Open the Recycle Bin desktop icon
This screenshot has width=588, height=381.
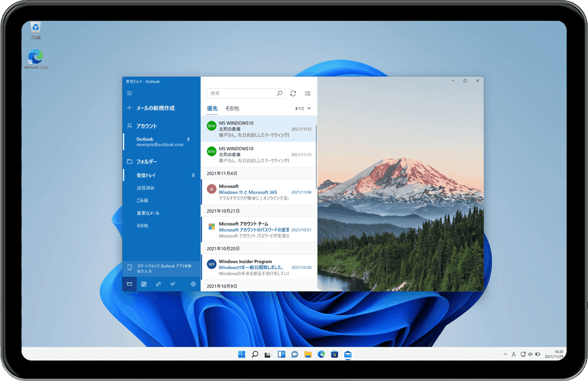pyautogui.click(x=36, y=31)
